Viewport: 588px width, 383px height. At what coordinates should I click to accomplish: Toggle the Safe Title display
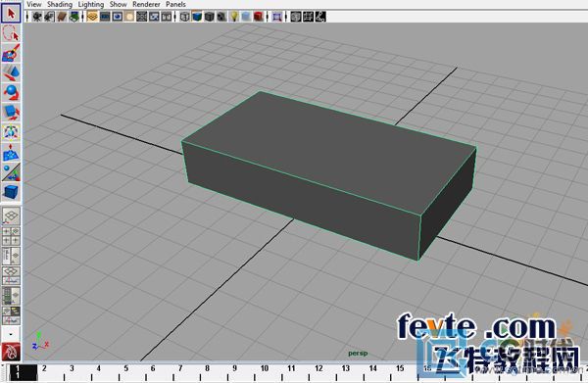[167, 17]
